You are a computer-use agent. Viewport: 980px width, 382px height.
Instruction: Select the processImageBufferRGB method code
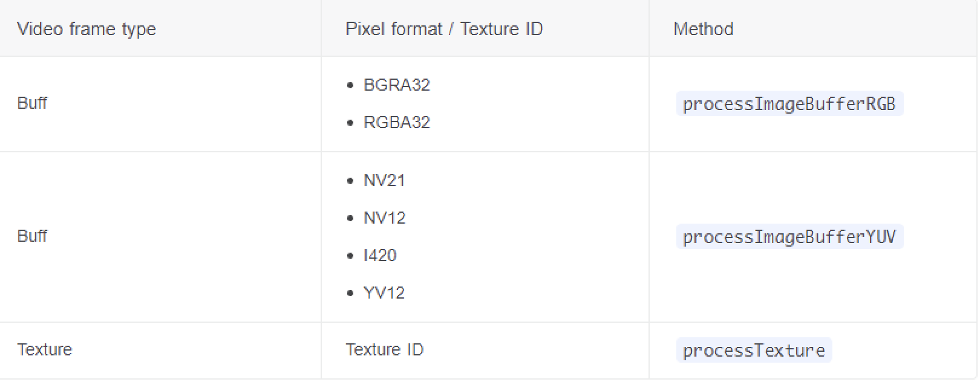tap(789, 104)
